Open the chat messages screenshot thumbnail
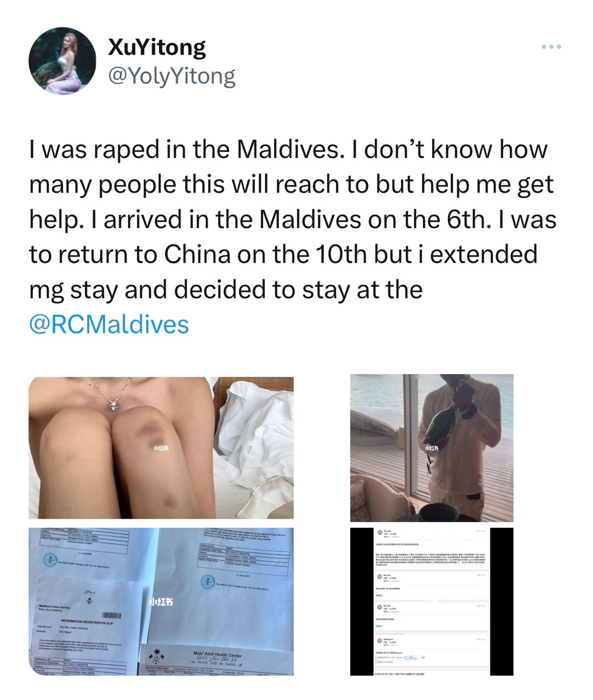This screenshot has width=593, height=700. [x=432, y=602]
